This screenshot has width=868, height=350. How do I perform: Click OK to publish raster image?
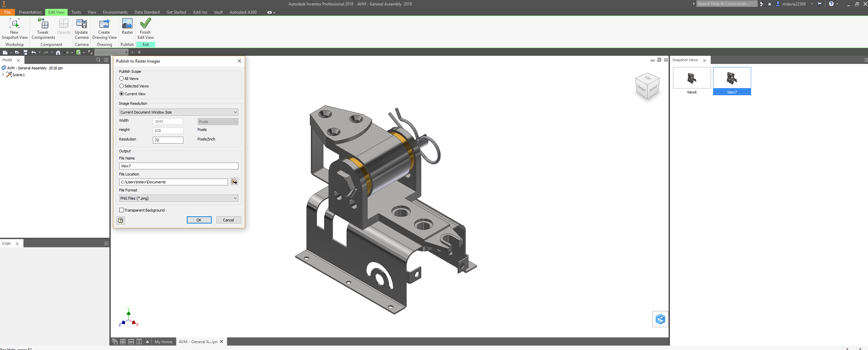point(199,220)
